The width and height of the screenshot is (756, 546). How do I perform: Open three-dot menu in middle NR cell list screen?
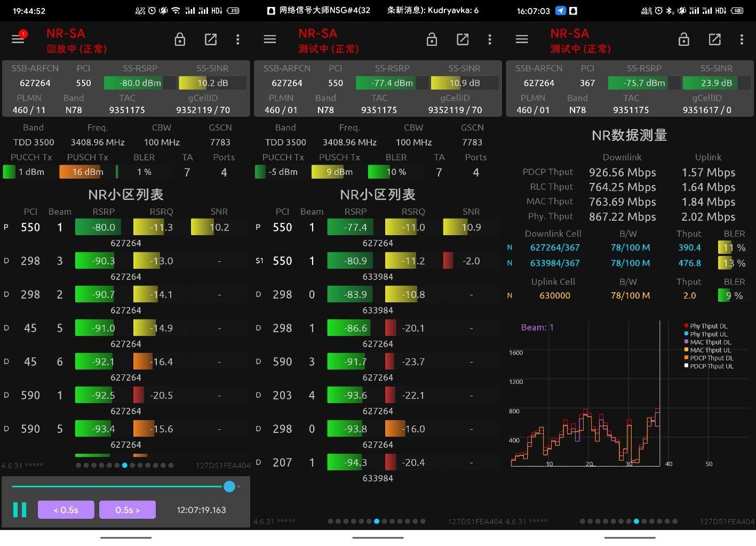coord(490,39)
